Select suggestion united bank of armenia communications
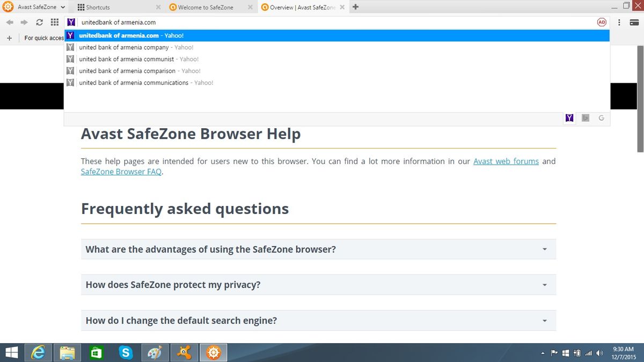The width and height of the screenshot is (644, 362). tap(337, 83)
